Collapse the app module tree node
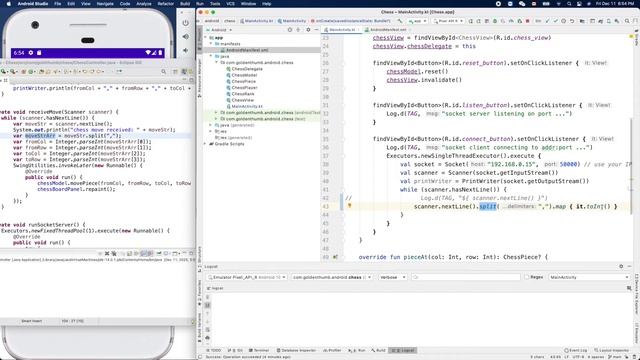The image size is (640, 360). pyautogui.click(x=206, y=38)
